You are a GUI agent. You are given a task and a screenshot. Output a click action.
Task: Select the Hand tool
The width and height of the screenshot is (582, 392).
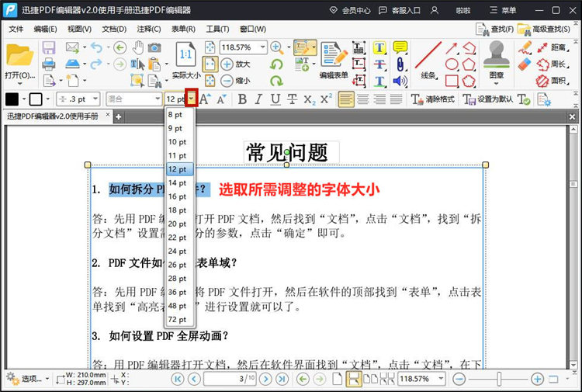tap(138, 47)
